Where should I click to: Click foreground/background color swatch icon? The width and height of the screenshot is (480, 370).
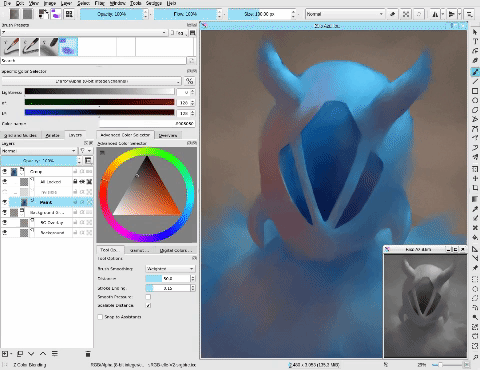[x=43, y=14]
